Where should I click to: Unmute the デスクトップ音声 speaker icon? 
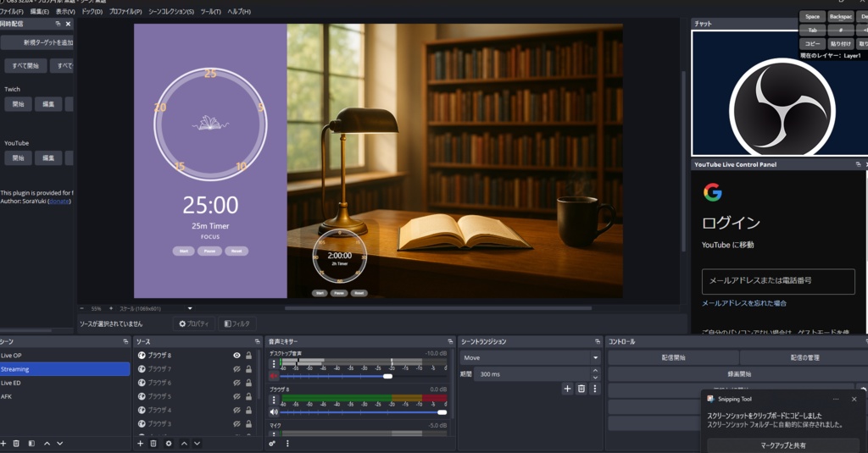274,376
